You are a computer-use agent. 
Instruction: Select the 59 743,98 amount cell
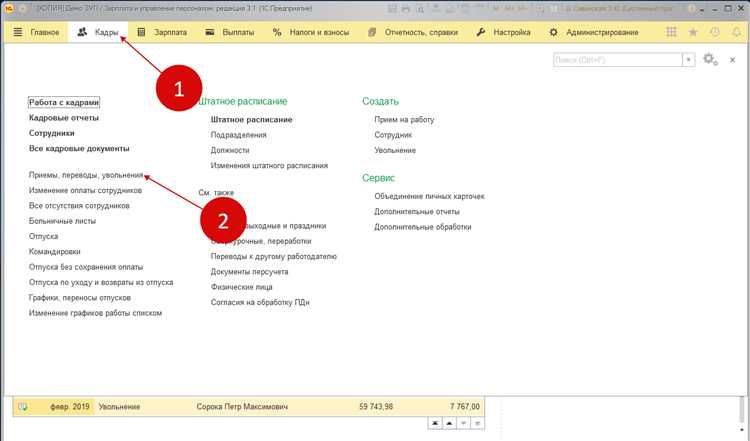tap(376, 407)
